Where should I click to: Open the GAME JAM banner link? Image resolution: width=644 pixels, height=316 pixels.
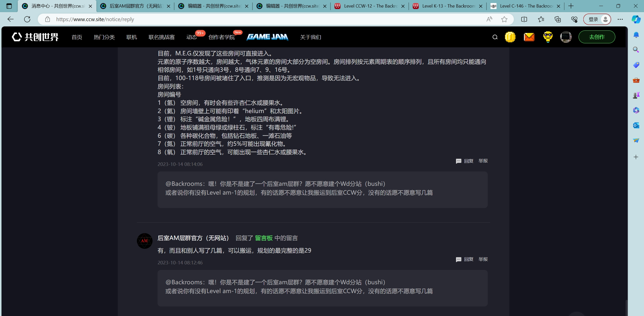(x=267, y=37)
